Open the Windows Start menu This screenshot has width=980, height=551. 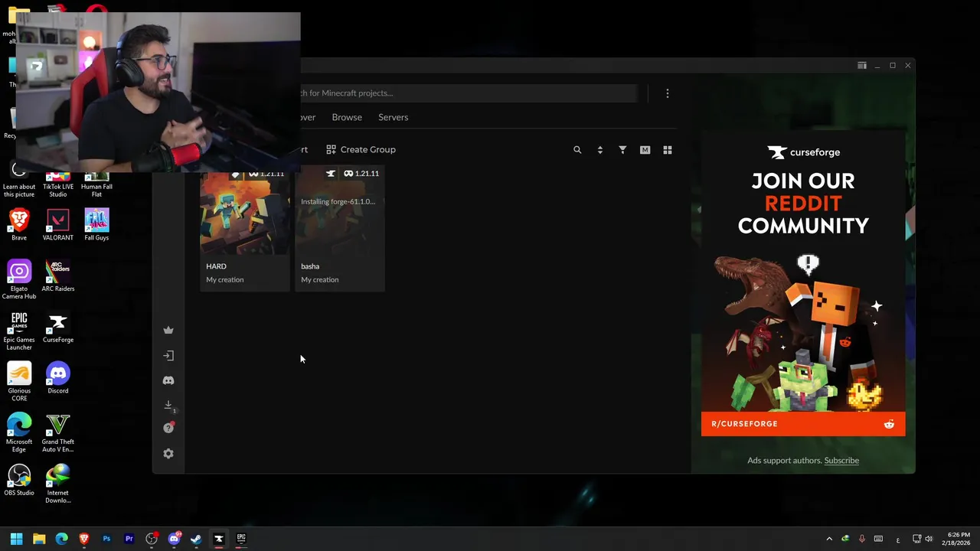[x=16, y=539]
